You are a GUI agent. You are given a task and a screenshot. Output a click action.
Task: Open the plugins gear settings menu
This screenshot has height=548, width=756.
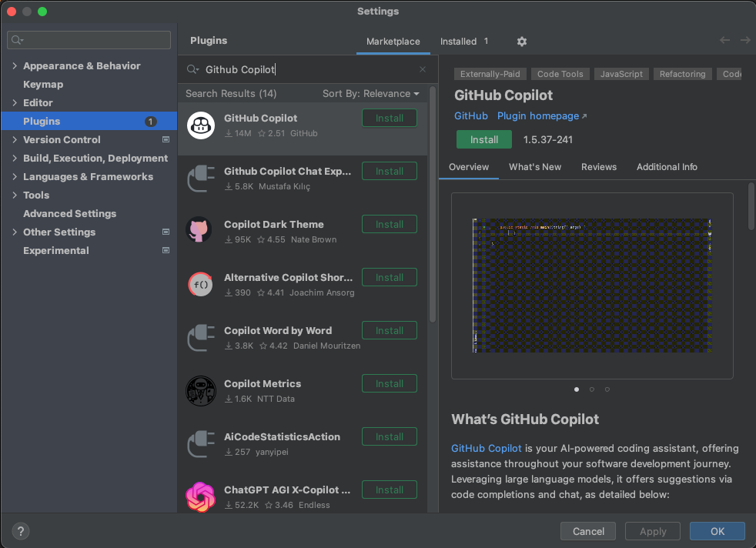[x=522, y=42]
